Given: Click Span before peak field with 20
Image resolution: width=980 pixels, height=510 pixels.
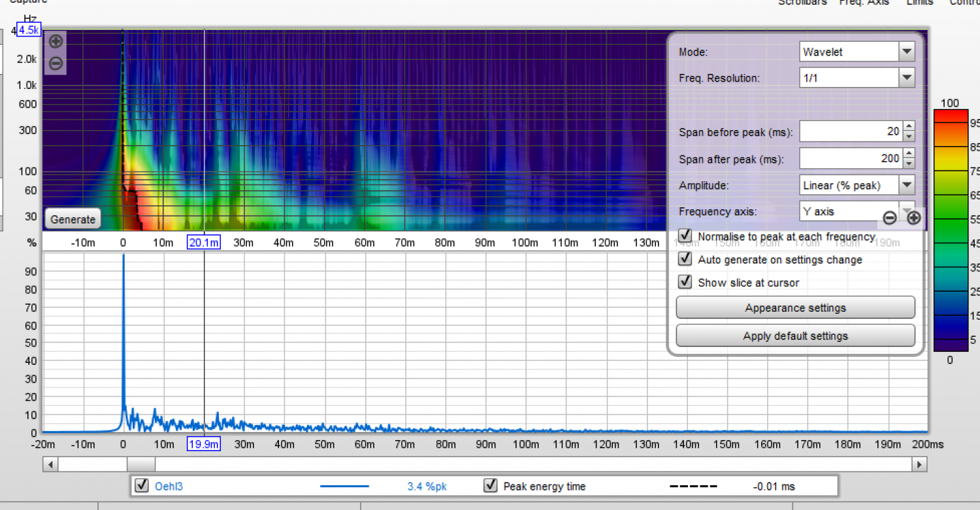Looking at the screenshot, I should [x=851, y=131].
